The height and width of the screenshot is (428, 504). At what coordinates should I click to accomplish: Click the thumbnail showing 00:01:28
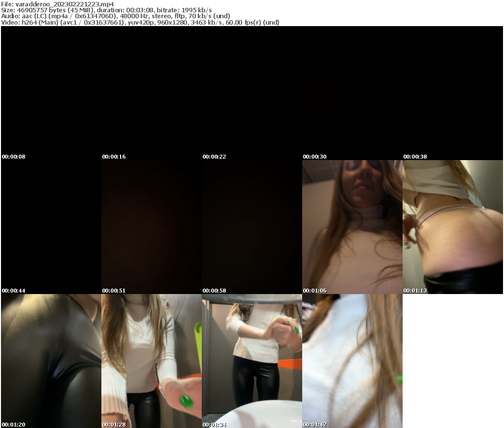point(151,425)
